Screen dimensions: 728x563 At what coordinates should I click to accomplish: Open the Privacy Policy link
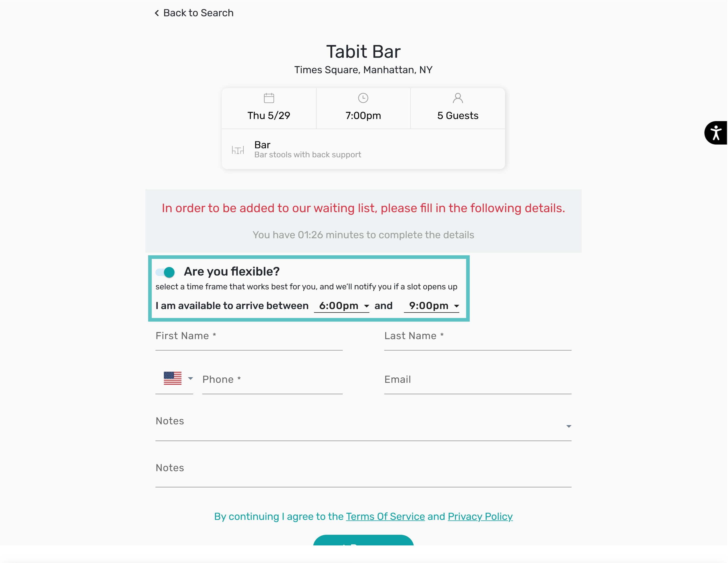pyautogui.click(x=480, y=516)
